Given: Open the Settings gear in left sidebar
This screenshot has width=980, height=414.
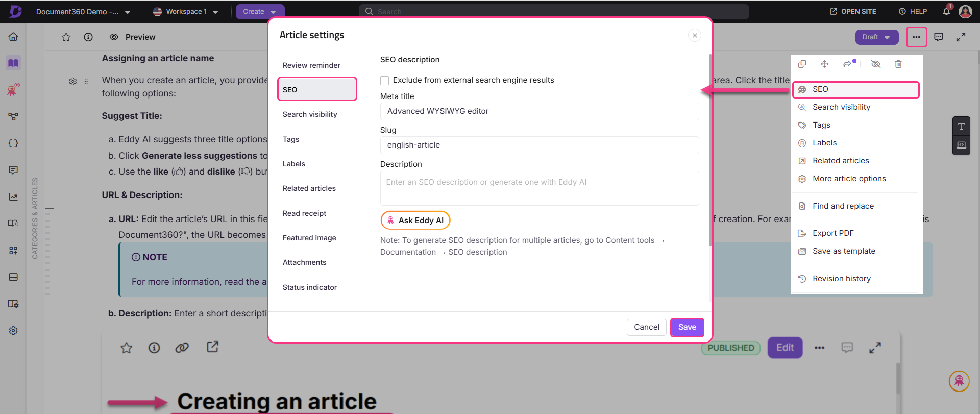Looking at the screenshot, I should 13,331.
